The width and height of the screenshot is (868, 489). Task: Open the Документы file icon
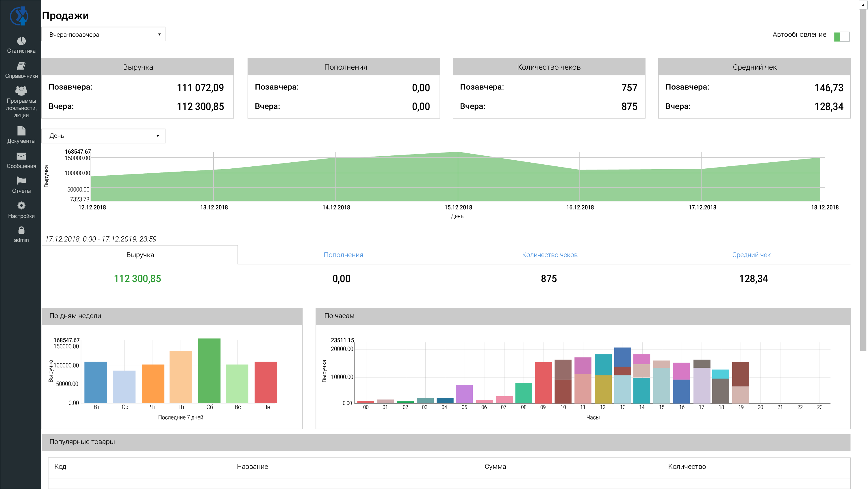point(21,131)
